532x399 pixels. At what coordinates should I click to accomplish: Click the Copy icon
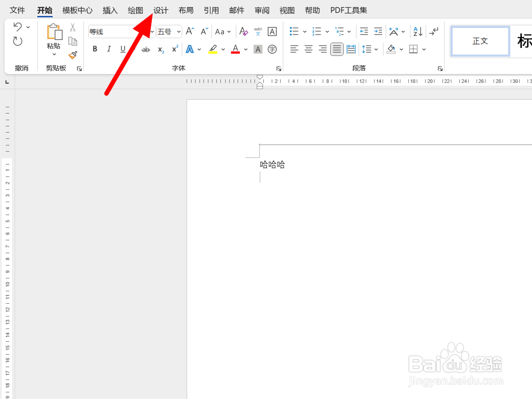[73, 41]
